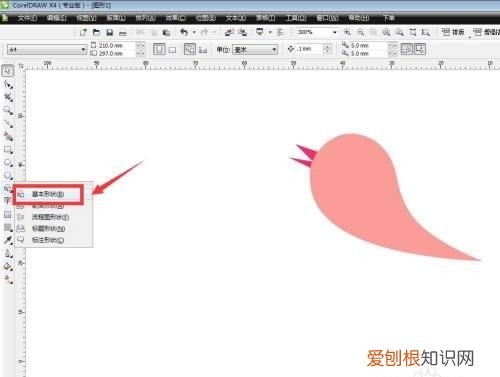Adjust the .1 mm nudge offset stepper
Image resolution: width=500 pixels, height=377 pixels.
click(327, 49)
